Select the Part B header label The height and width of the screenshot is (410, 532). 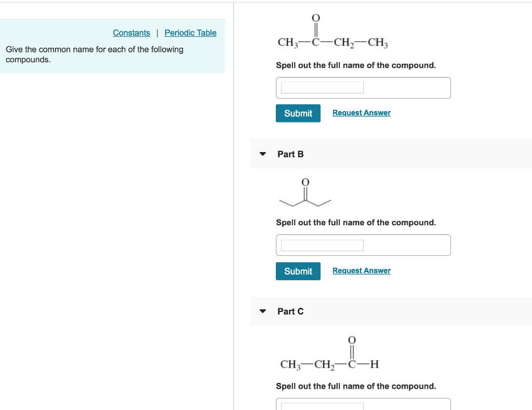tap(290, 154)
